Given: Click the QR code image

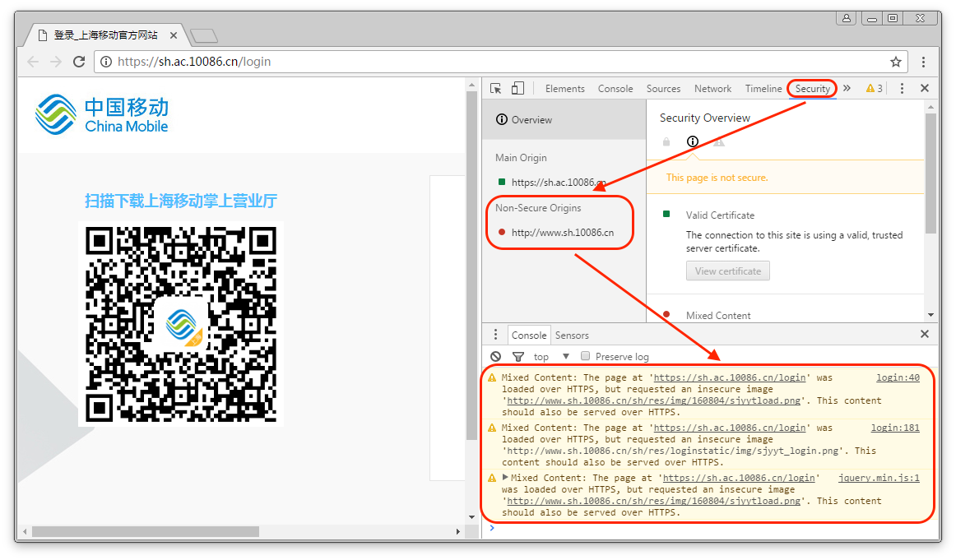Looking at the screenshot, I should click(x=180, y=323).
